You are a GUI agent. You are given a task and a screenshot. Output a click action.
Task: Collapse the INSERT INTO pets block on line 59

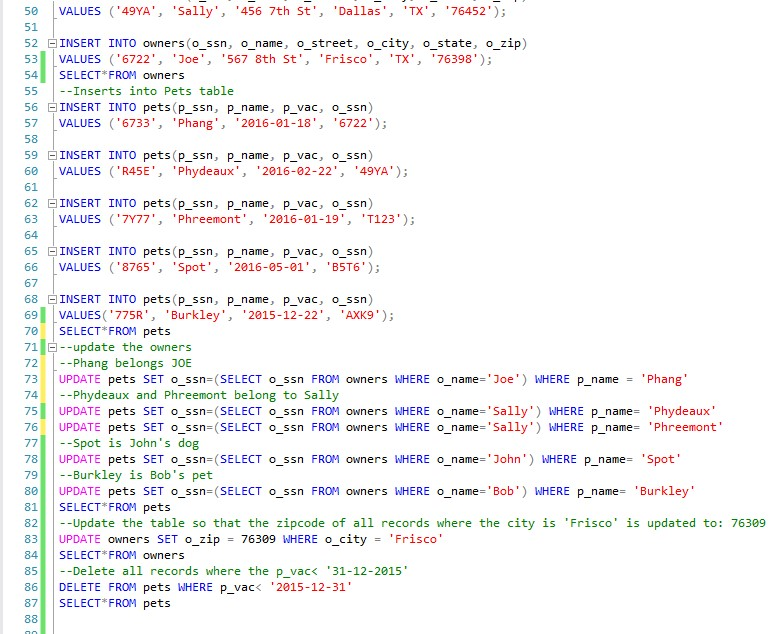[52, 155]
